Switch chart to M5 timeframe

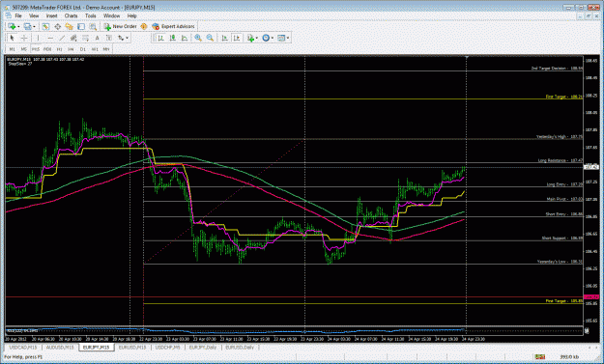coord(24,49)
